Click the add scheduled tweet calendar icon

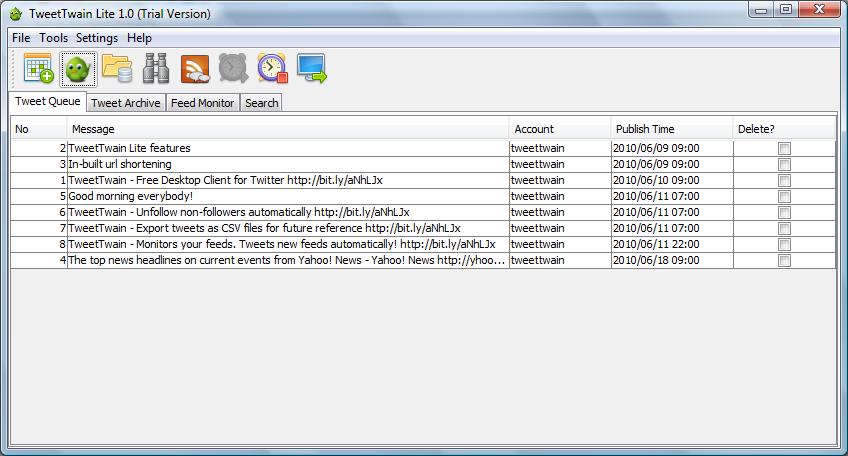(x=38, y=69)
